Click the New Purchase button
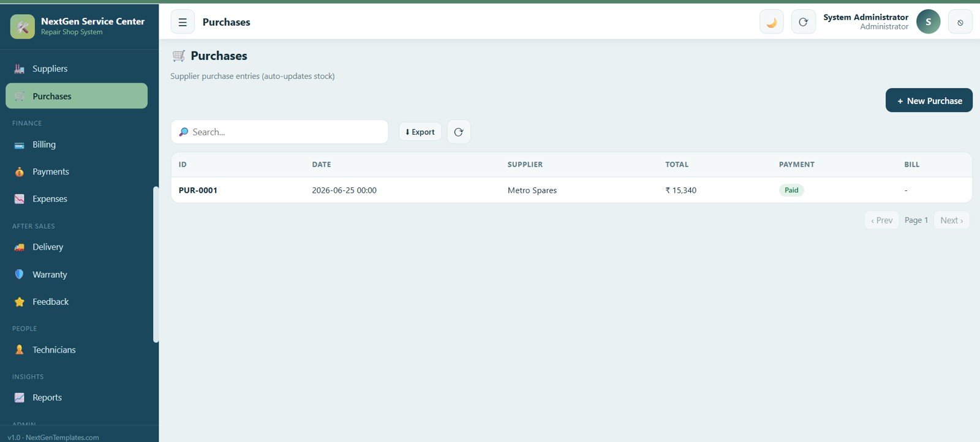 click(929, 100)
